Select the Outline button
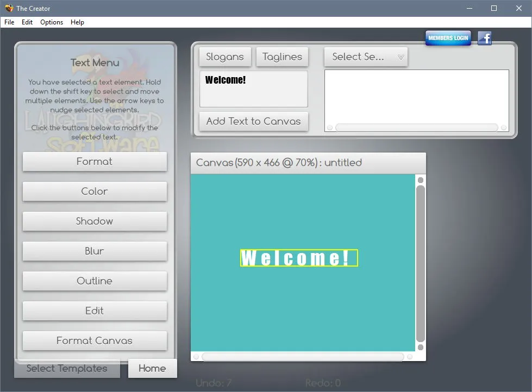The image size is (532, 392). (95, 281)
